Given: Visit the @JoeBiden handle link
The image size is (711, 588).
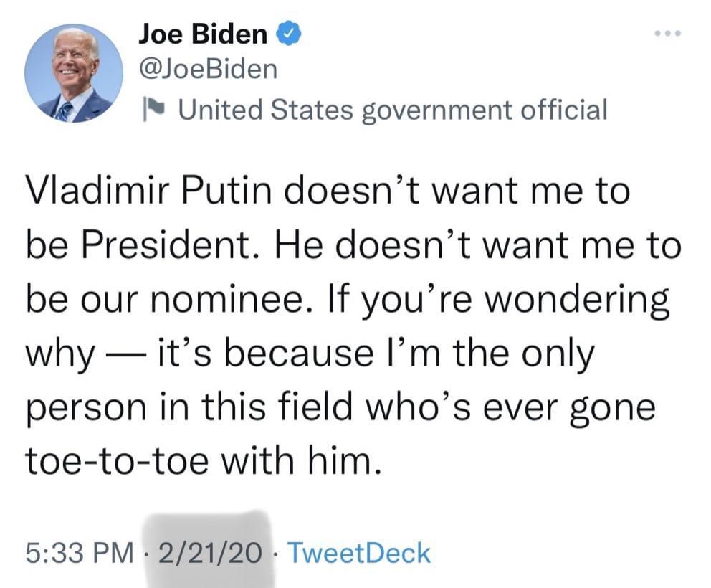Looking at the screenshot, I should click(206, 69).
